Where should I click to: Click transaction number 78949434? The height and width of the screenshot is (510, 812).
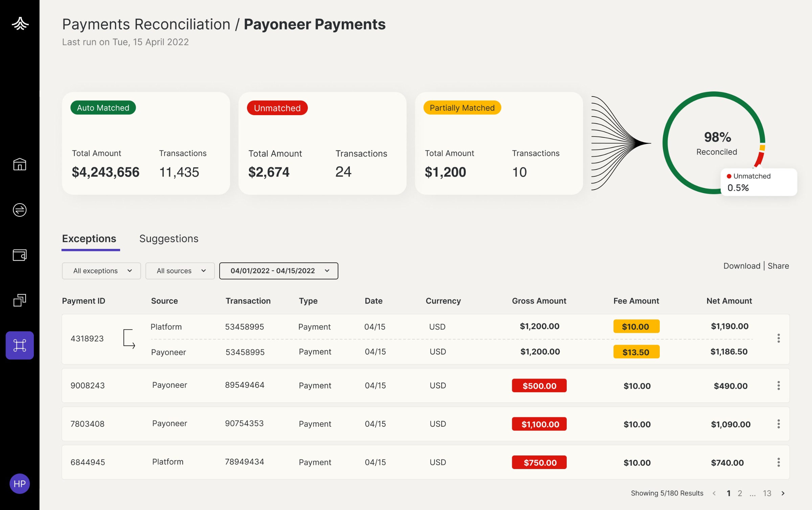(x=244, y=462)
